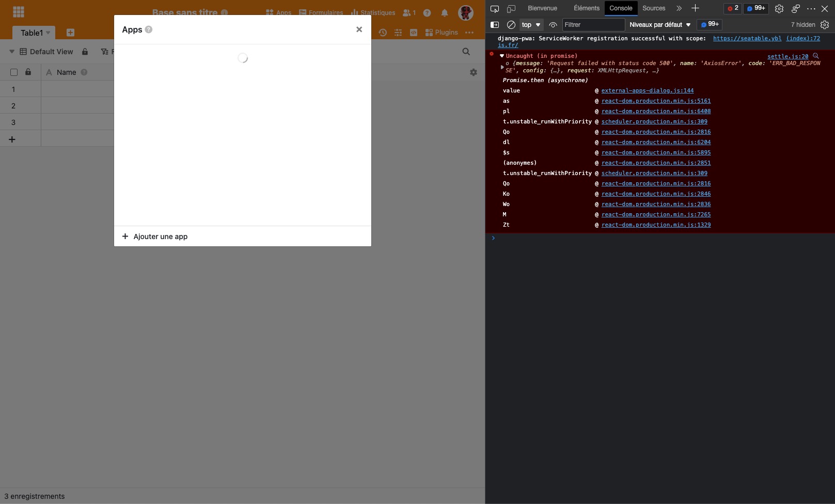This screenshot has width=835, height=504.
Task: Toggle the console sidebar panel
Action: click(x=494, y=25)
